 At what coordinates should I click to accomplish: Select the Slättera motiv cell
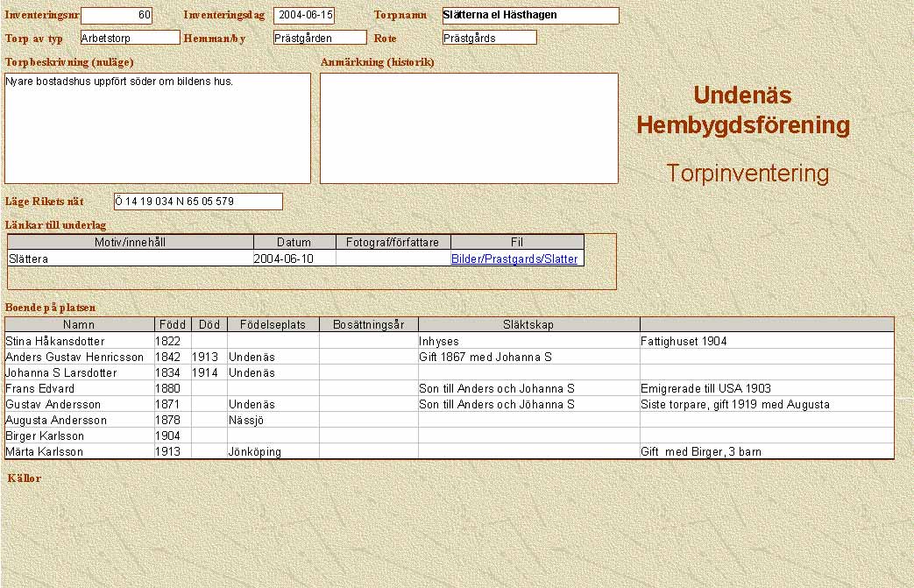pos(131,259)
